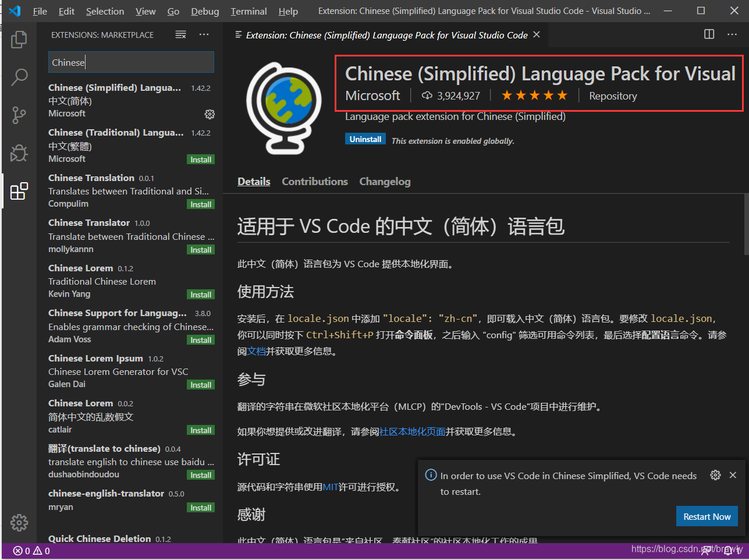Install Chinese Support by Adam Voss
Viewport: 749px width, 560px height.
point(201,340)
